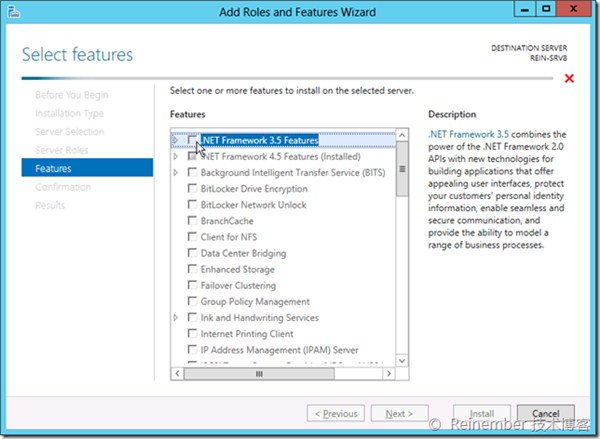Cancel the wizard
Viewport: 600px width, 439px height.
point(546,413)
